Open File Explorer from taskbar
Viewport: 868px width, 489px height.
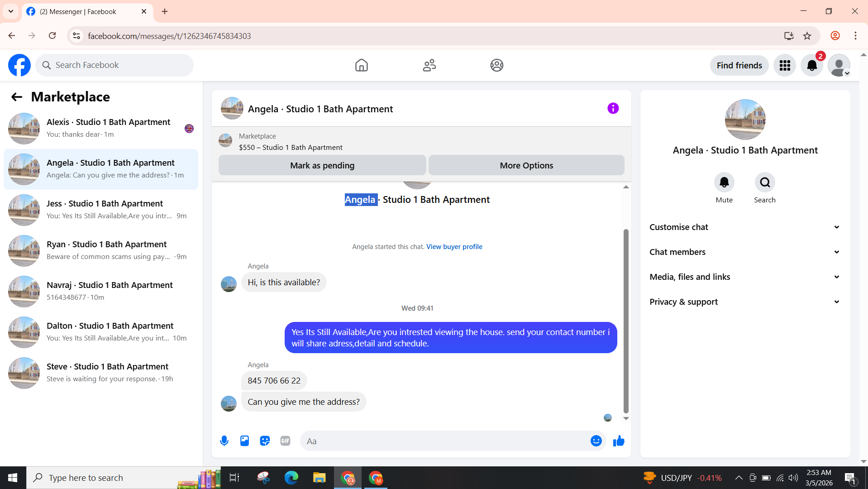(x=319, y=478)
